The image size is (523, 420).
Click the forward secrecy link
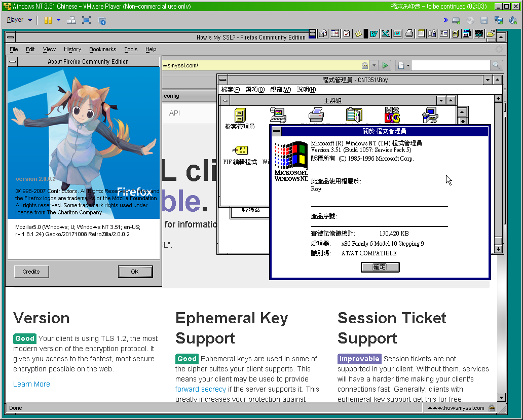tap(201, 389)
